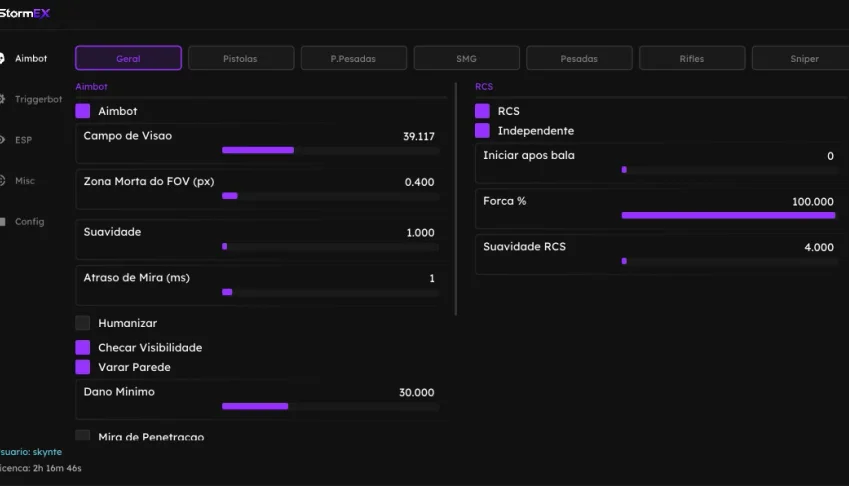This screenshot has width=849, height=486.
Task: Switch to the Pesadas tab
Action: (579, 58)
